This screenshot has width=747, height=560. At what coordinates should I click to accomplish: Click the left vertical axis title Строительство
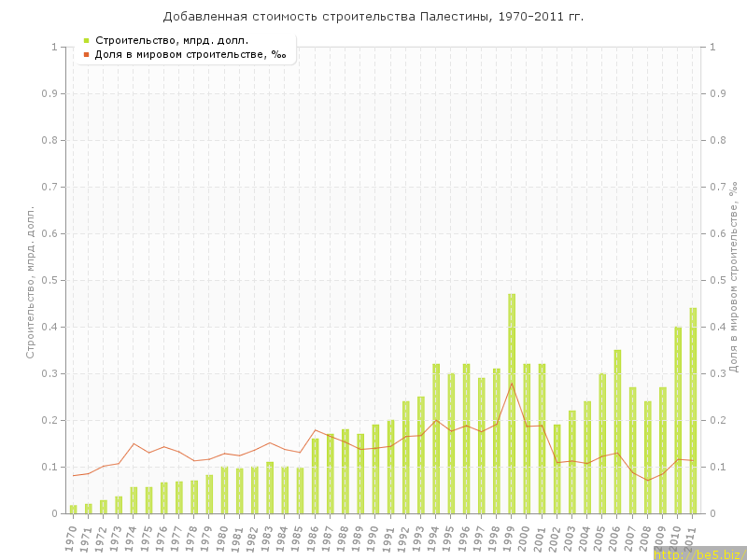30,282
